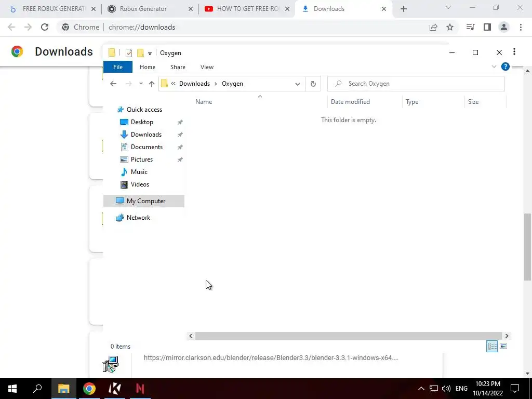Go up one folder level
Image resolution: width=532 pixels, height=399 pixels.
(x=152, y=84)
